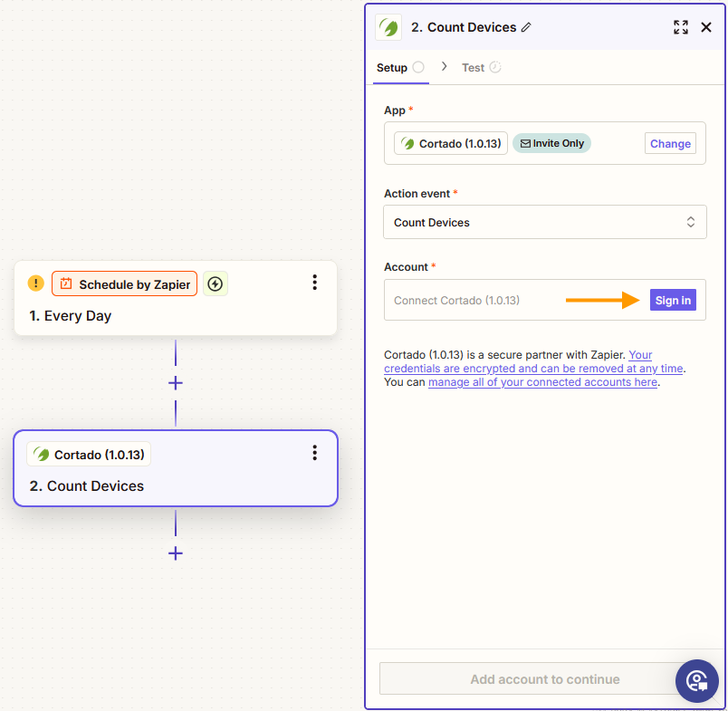Open the help chat bubble
728x711 pixels.
click(x=697, y=681)
